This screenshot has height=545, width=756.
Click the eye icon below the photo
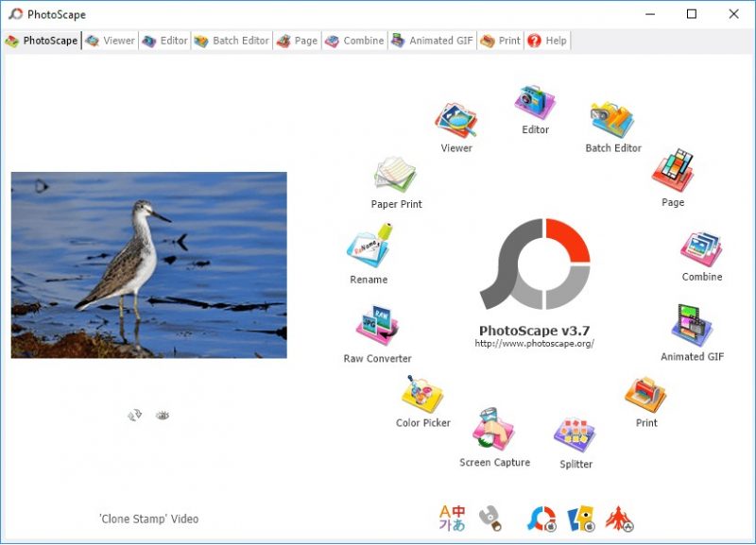pyautogui.click(x=163, y=415)
